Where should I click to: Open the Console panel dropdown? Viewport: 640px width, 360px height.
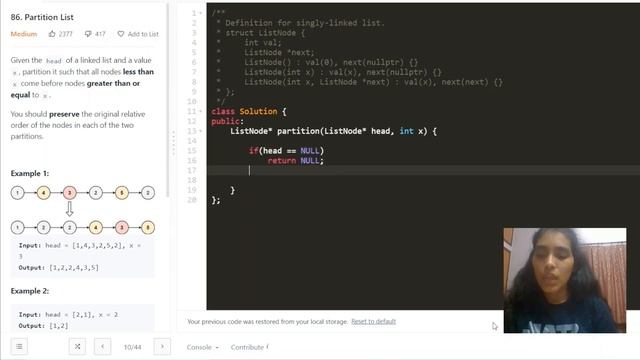pos(202,347)
